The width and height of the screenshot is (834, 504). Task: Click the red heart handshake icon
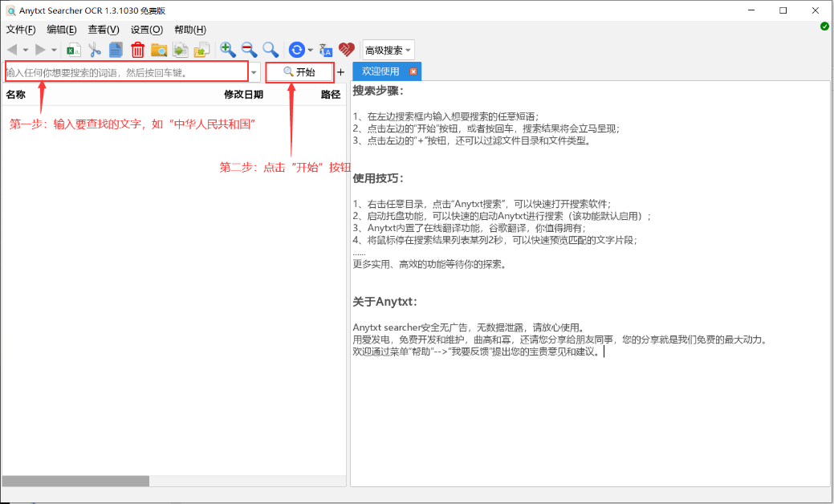point(346,50)
